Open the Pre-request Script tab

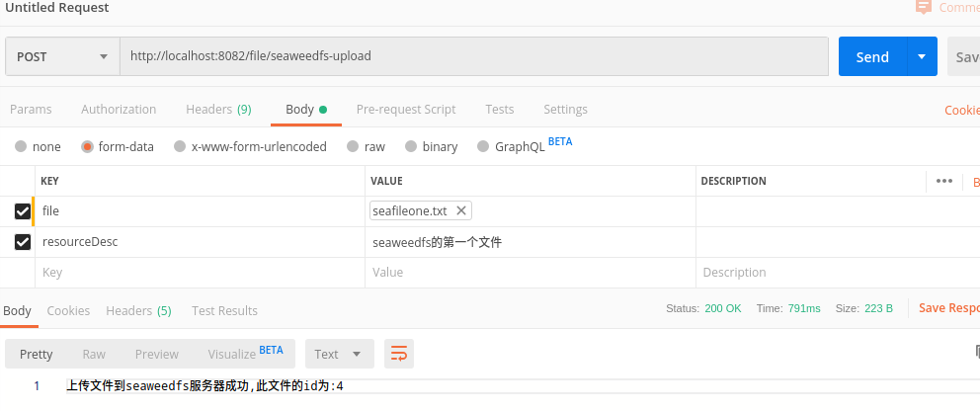[x=405, y=109]
